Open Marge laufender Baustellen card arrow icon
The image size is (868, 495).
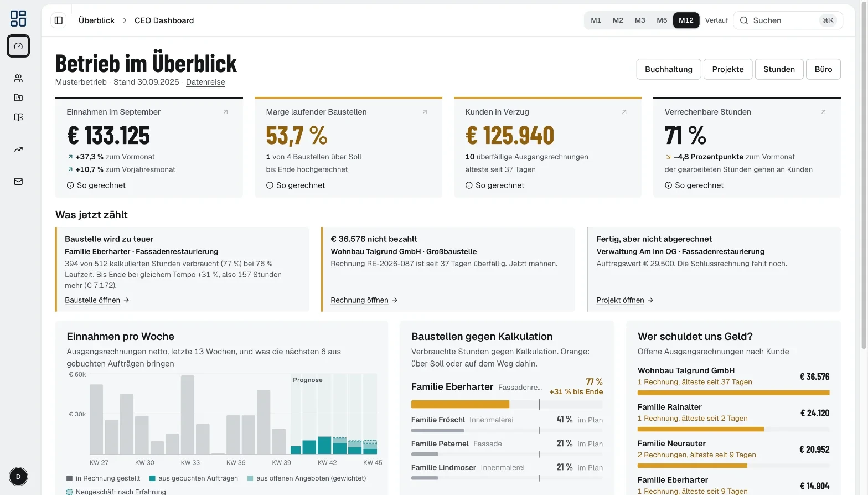click(x=425, y=112)
